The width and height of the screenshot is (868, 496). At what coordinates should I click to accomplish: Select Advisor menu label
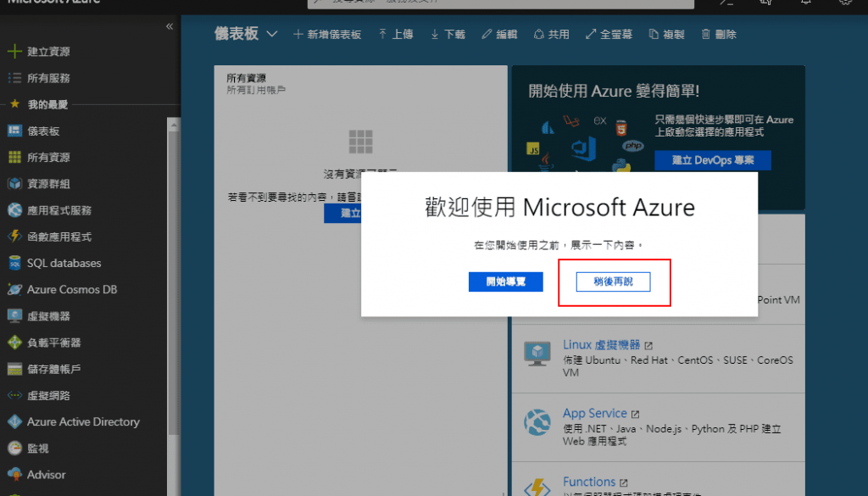pyautogui.click(x=46, y=475)
